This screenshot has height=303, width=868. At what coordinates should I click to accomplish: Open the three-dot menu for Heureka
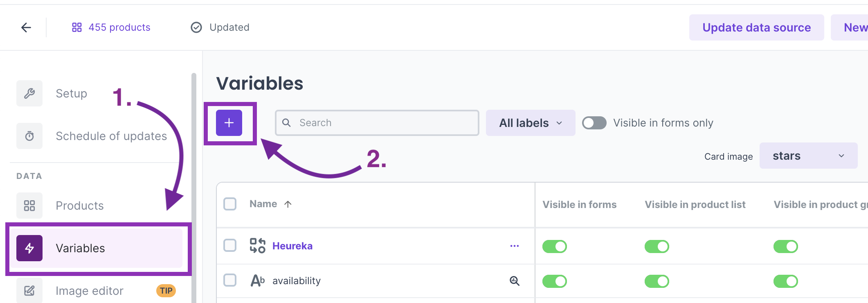pos(514,246)
